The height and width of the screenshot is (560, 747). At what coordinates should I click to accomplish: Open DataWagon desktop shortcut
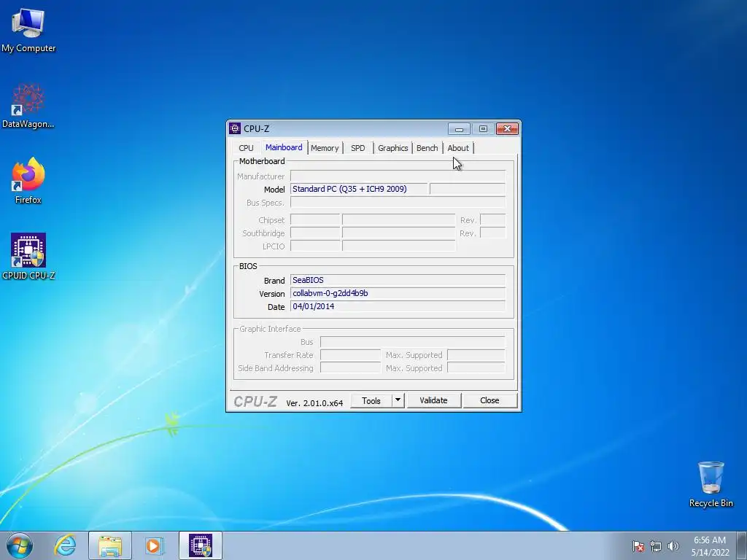pyautogui.click(x=28, y=106)
